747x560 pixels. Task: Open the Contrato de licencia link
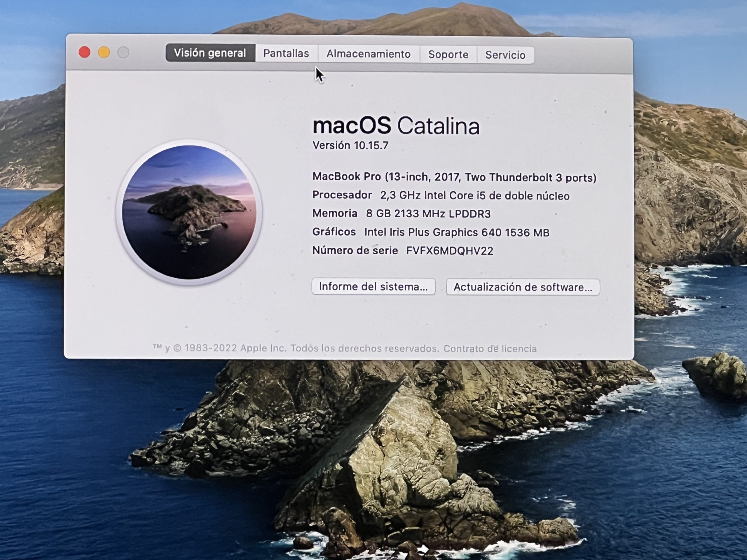click(x=490, y=349)
